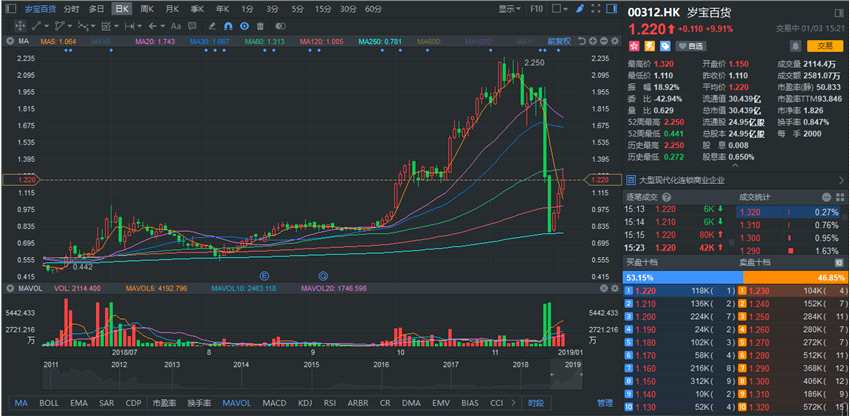Show more indicators with the arrow after CCI

click(x=514, y=403)
